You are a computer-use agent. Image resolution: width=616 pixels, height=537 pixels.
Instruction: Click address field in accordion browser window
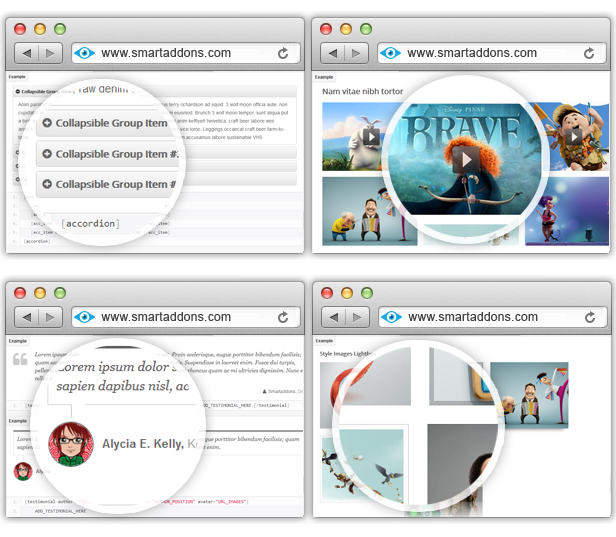pos(186,53)
